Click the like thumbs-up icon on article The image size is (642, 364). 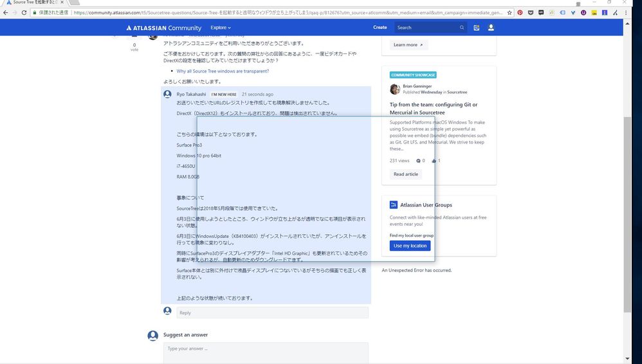pos(434,161)
